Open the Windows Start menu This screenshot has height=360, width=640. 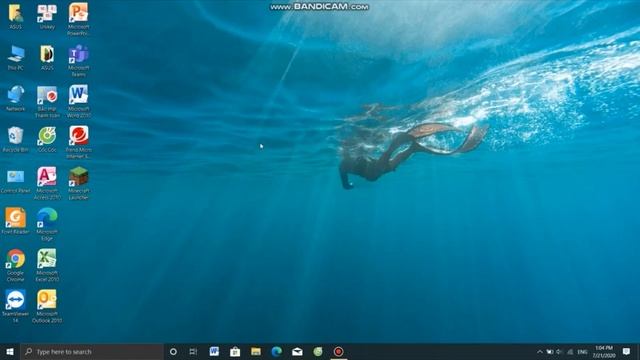click(x=10, y=351)
